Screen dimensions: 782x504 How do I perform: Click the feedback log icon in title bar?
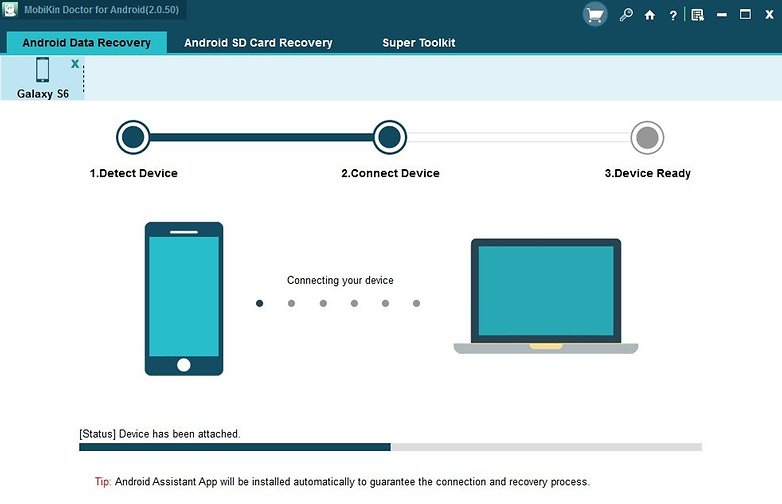point(697,15)
